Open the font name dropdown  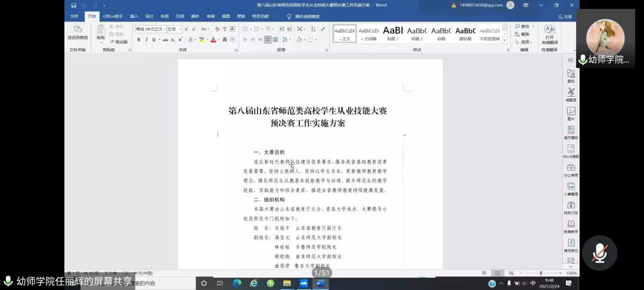pyautogui.click(x=150, y=29)
